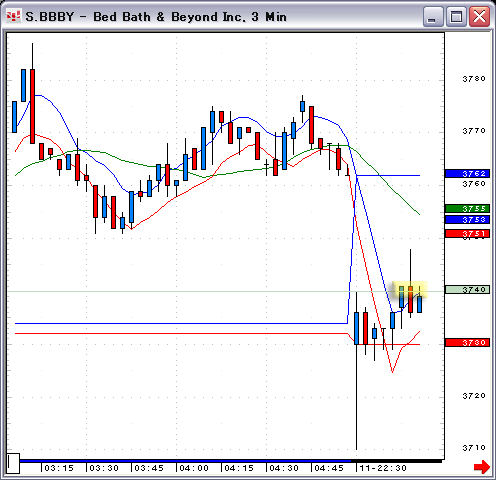Click the red scroll-right arrow icon

(482, 467)
